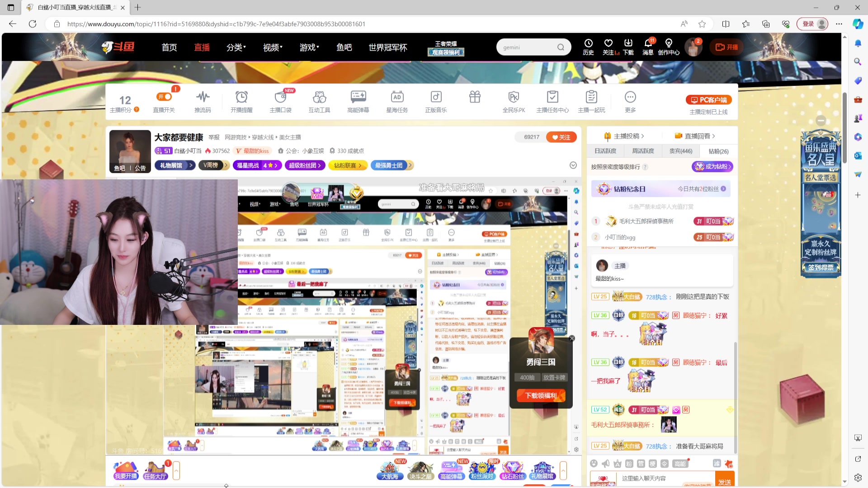Viewport: 868px width, 488px height.
Task: Open the 主播口袋 tool
Action: [280, 102]
